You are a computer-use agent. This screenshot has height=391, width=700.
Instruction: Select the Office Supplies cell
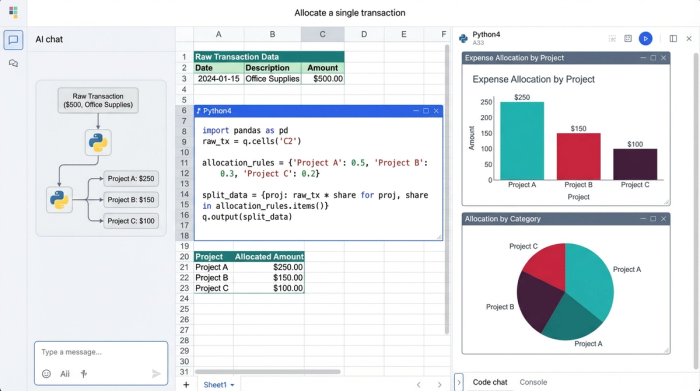[272, 79]
